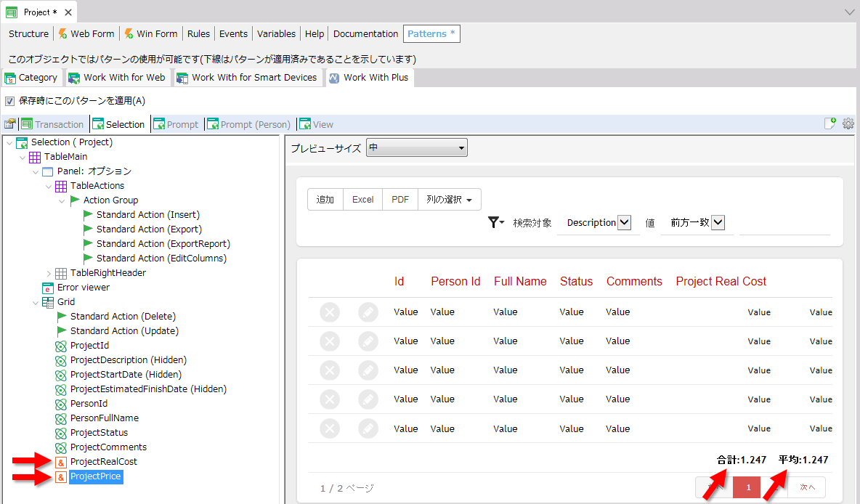Sort by Project Real Cost column header
This screenshot has width=860, height=504.
[x=721, y=281]
